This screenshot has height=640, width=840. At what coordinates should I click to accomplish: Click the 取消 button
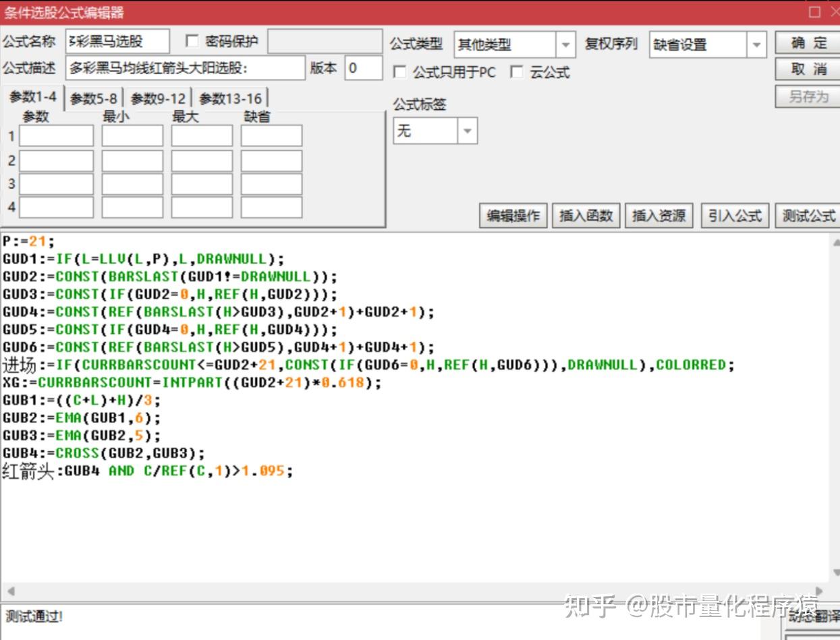pos(808,69)
